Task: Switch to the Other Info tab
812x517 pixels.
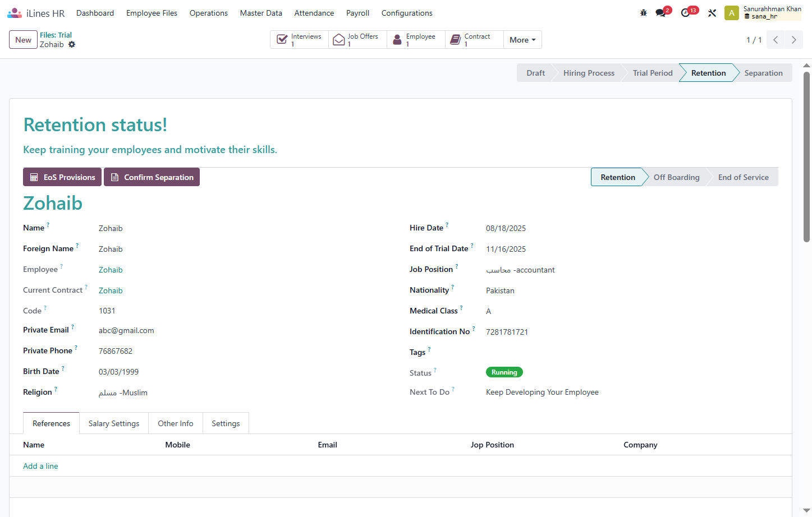Action: tap(176, 423)
